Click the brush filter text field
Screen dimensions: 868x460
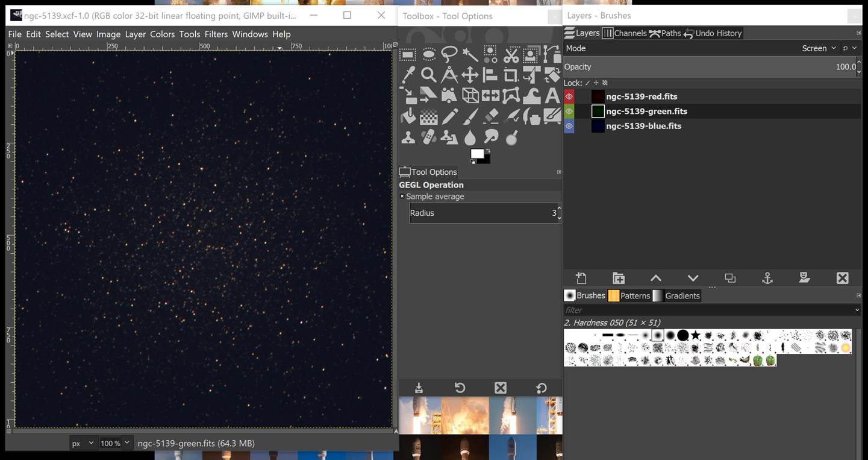click(x=708, y=310)
